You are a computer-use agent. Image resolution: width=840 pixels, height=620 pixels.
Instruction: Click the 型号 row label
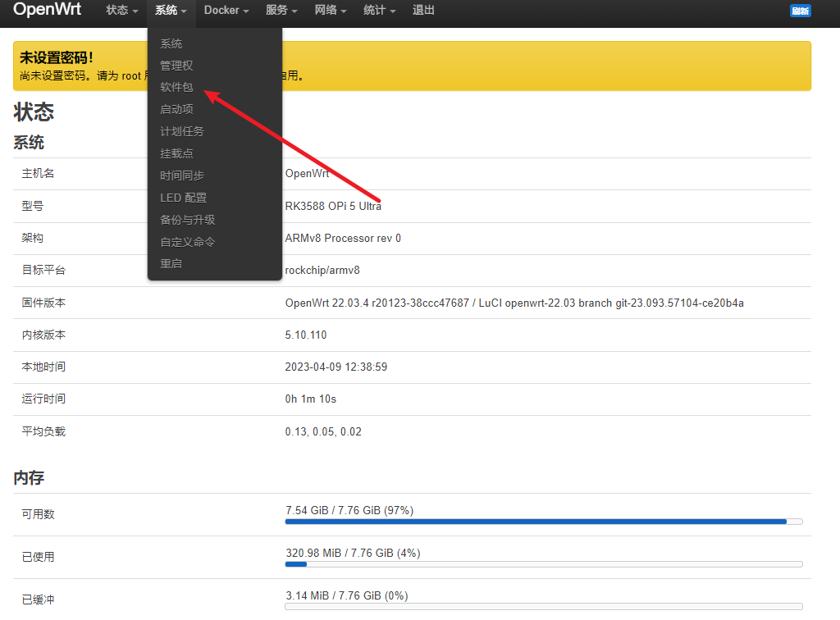tap(32, 206)
